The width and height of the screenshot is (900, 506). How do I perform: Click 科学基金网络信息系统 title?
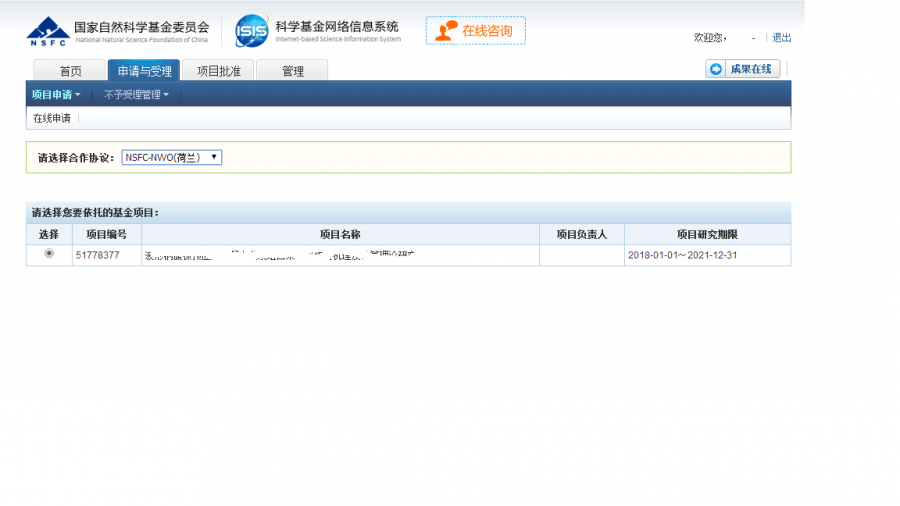click(x=337, y=26)
